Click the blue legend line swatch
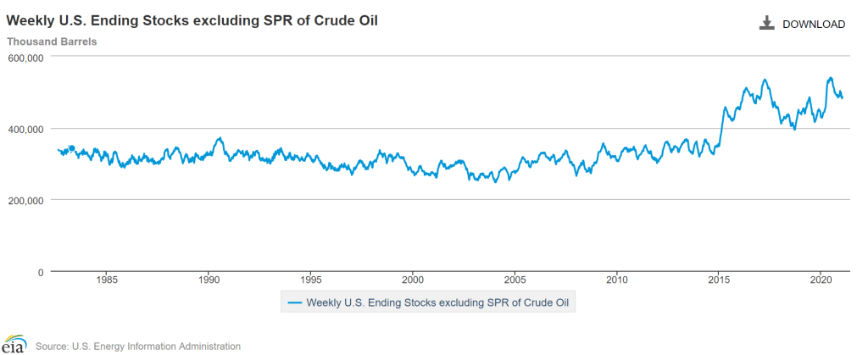The height and width of the screenshot is (355, 868). coord(295,302)
